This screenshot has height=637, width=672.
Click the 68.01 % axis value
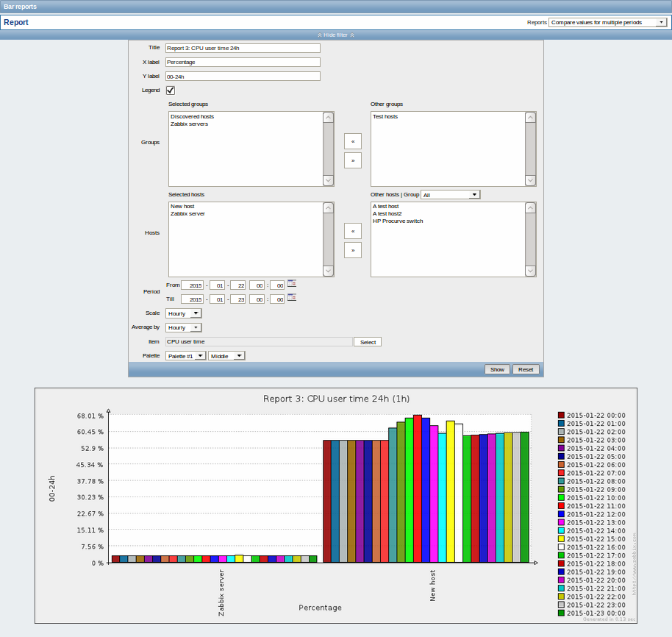pos(90,416)
